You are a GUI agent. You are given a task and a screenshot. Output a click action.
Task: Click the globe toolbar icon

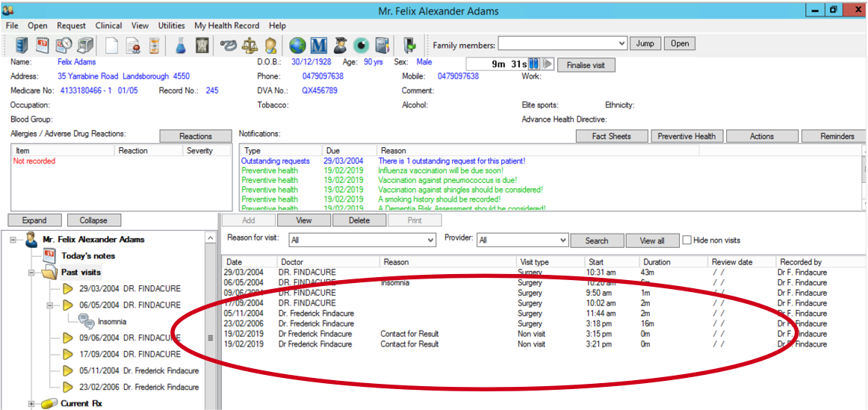pos(297,44)
